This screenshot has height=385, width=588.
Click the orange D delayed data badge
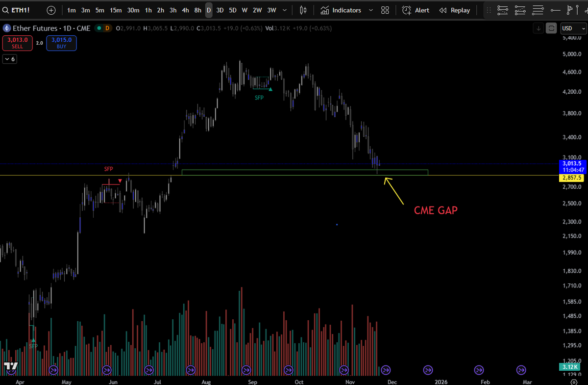(107, 28)
